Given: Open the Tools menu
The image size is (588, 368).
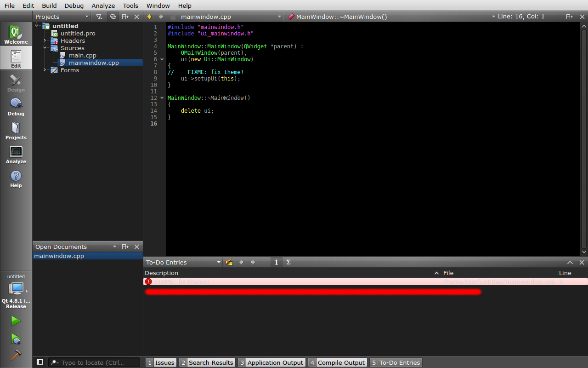Looking at the screenshot, I should 130,6.
